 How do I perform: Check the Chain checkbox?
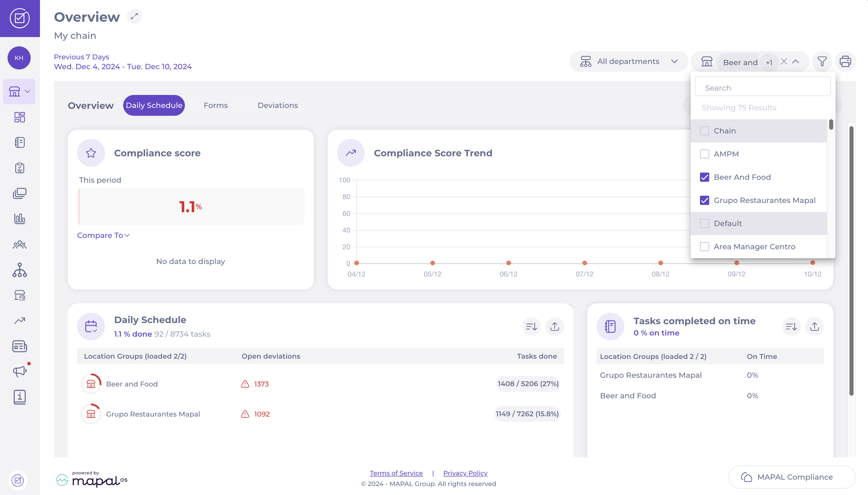tap(704, 131)
